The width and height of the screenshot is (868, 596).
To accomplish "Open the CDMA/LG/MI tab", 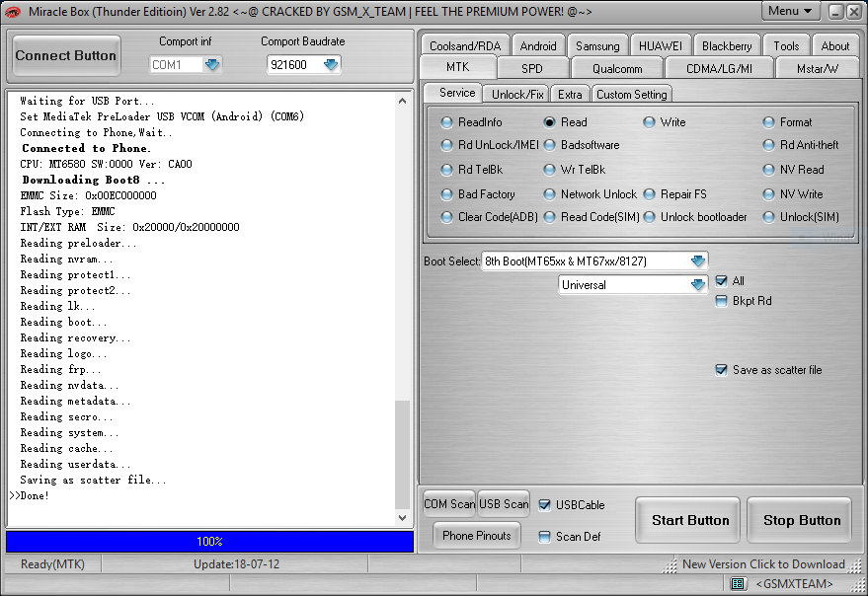I will pyautogui.click(x=719, y=69).
